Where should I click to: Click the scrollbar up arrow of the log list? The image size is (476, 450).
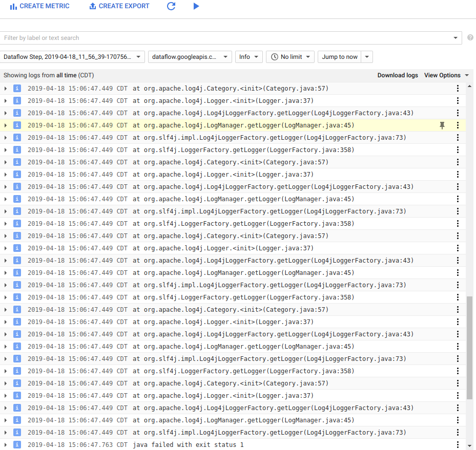coord(470,87)
